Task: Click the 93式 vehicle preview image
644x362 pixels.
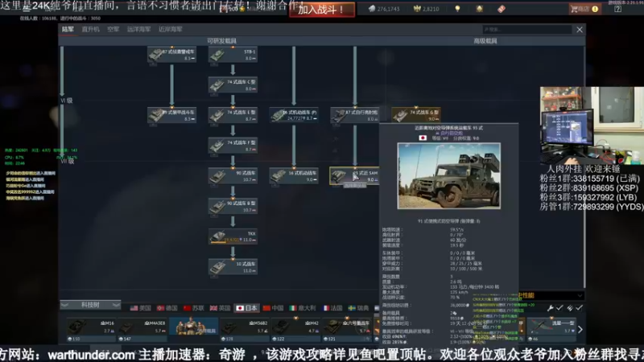Action: coord(449,175)
